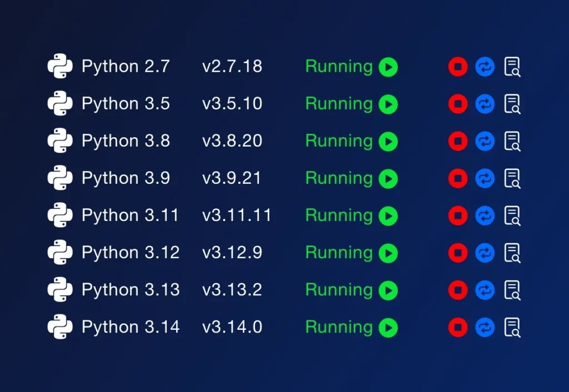Select the Python 3.11 name label
The image size is (569, 392).
pyautogui.click(x=130, y=216)
